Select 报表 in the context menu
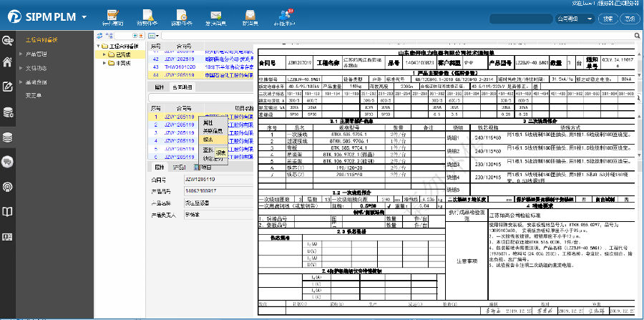Screen dimensions: 644x320 [x=208, y=141]
